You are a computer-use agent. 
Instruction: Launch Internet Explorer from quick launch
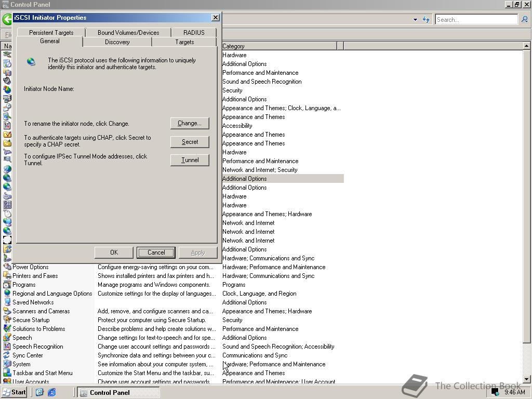51,393
